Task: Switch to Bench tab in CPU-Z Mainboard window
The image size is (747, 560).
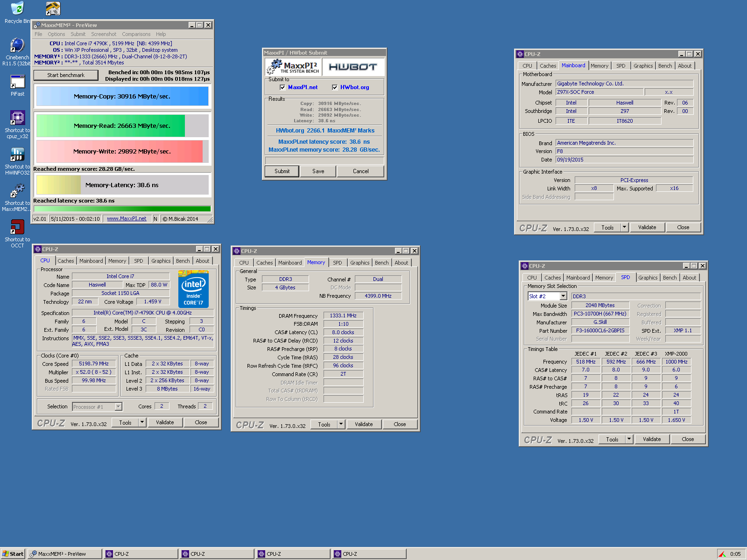Action: point(665,66)
